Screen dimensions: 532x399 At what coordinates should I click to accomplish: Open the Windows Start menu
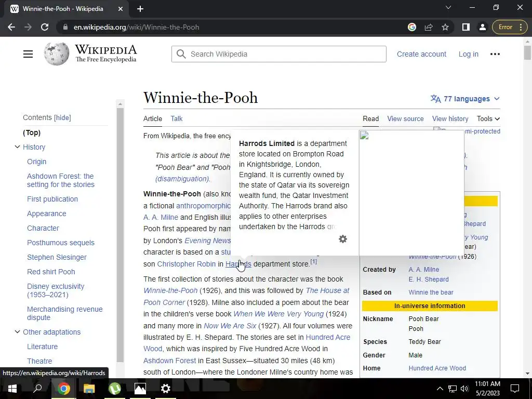tap(12, 389)
